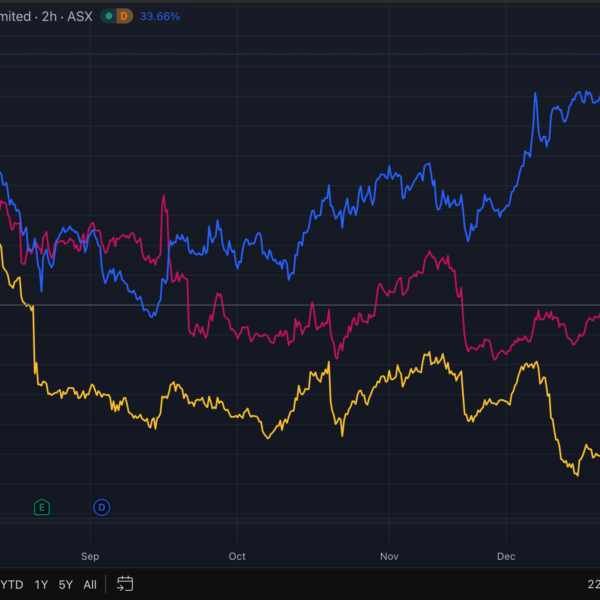Click the blue 33.66% change value
The height and width of the screenshot is (600, 600).
click(160, 16)
